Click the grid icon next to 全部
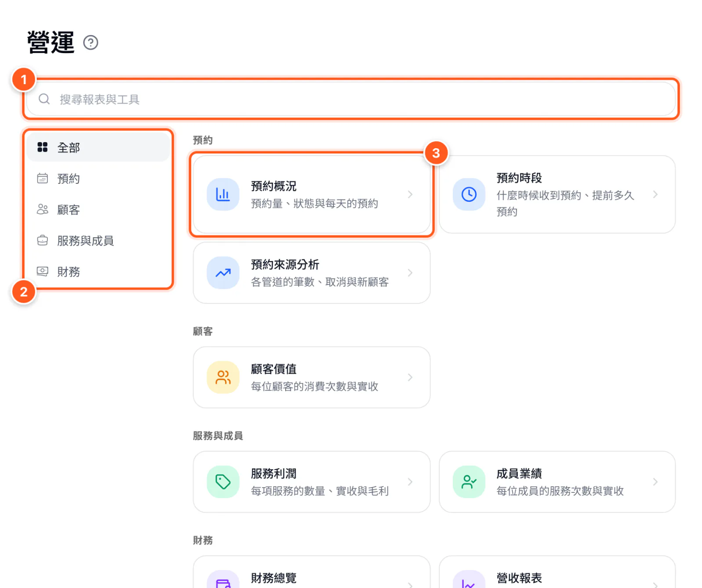Viewport: 702px width, 588px height. [x=43, y=147]
